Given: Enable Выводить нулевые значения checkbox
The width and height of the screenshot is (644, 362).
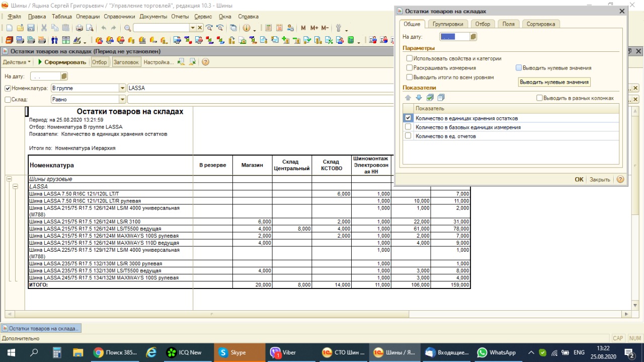Looking at the screenshot, I should 519,67.
